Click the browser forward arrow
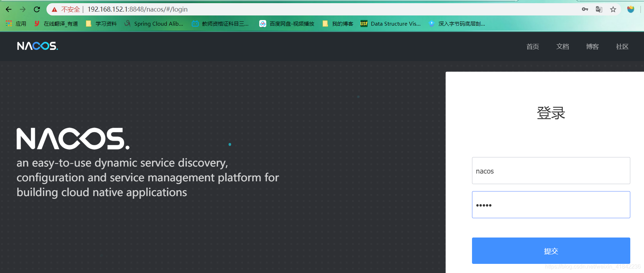The height and width of the screenshot is (273, 644). pos(23,9)
